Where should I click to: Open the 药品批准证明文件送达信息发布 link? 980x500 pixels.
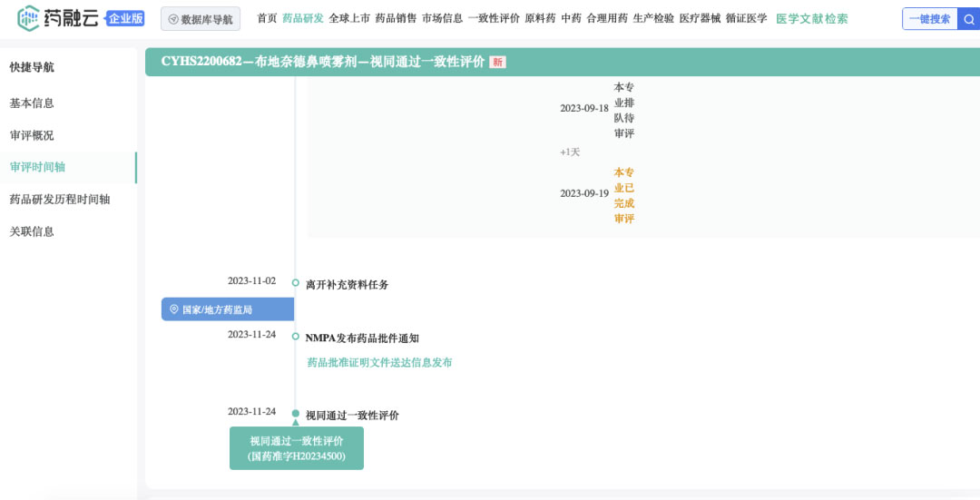click(379, 362)
